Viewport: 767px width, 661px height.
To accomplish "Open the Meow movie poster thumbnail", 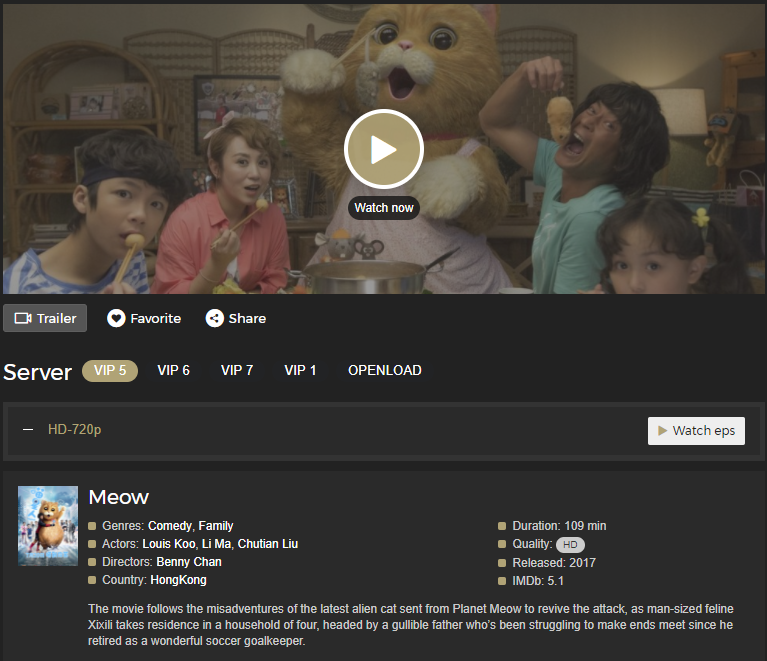I will pos(48,526).
